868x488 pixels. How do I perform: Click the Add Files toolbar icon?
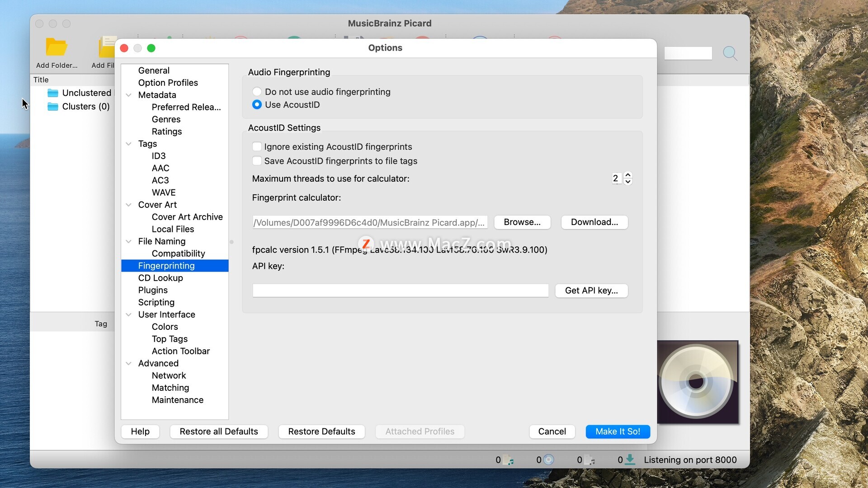click(107, 47)
